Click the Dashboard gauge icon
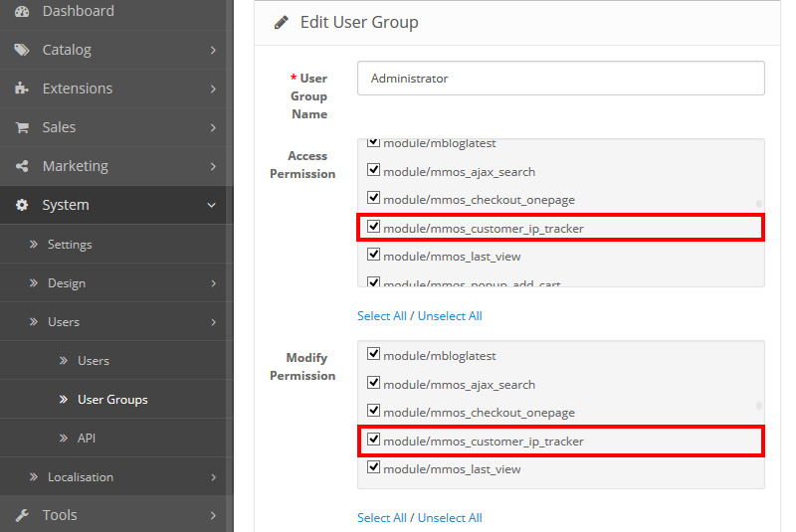 [22, 11]
